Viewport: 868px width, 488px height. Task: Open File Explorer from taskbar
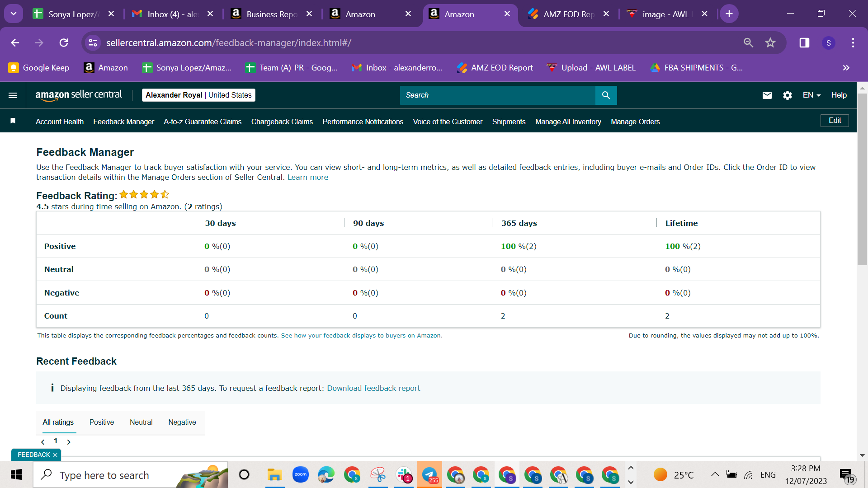274,475
